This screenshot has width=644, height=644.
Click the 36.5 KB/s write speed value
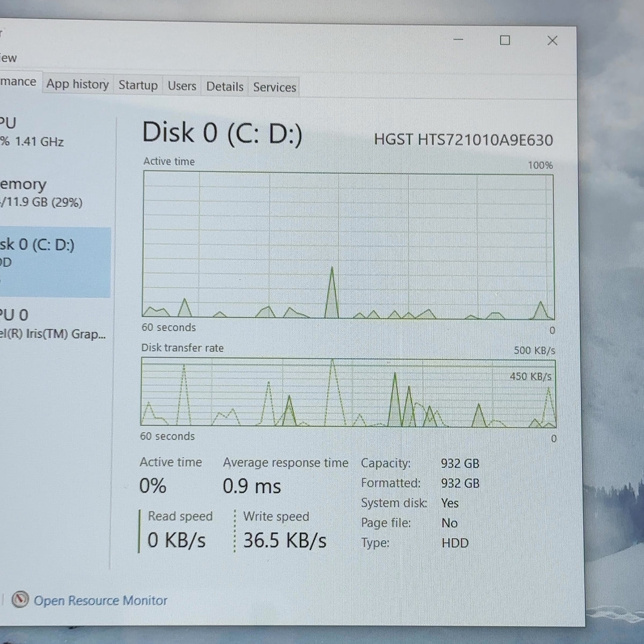(x=284, y=540)
